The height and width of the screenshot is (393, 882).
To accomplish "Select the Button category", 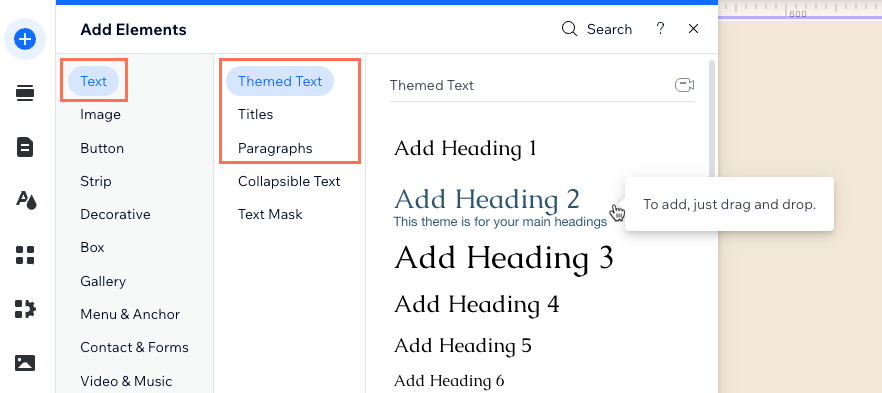I will (x=102, y=148).
